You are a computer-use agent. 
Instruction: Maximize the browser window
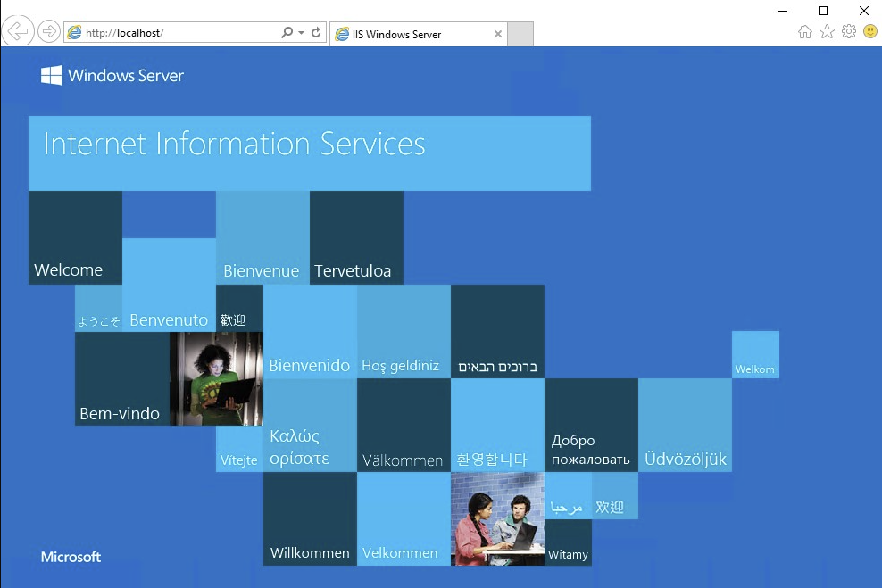[x=823, y=11]
